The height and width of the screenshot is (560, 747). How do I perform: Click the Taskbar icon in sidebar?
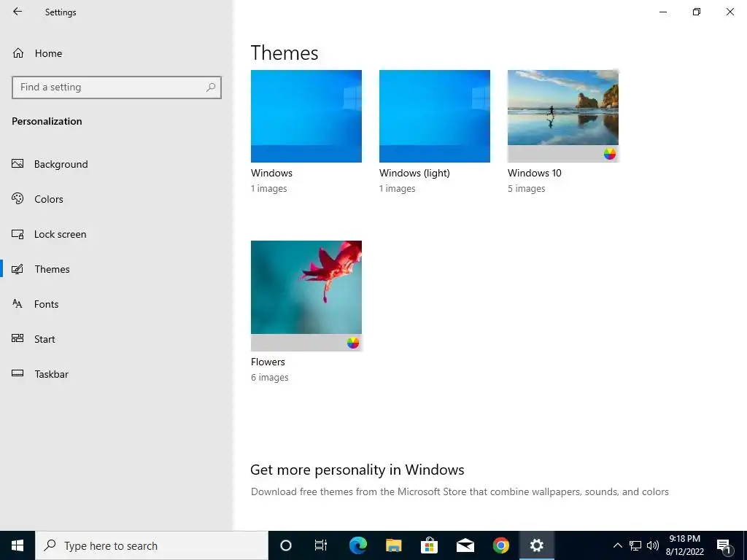(x=18, y=373)
